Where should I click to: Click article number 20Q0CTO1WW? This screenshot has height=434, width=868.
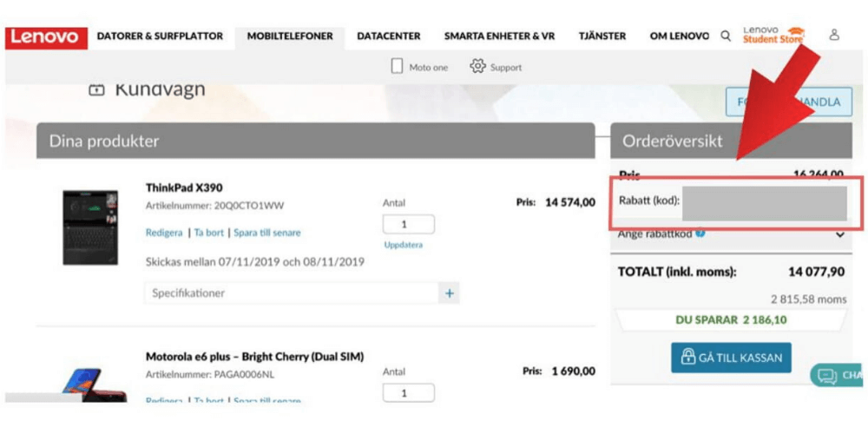point(249,206)
